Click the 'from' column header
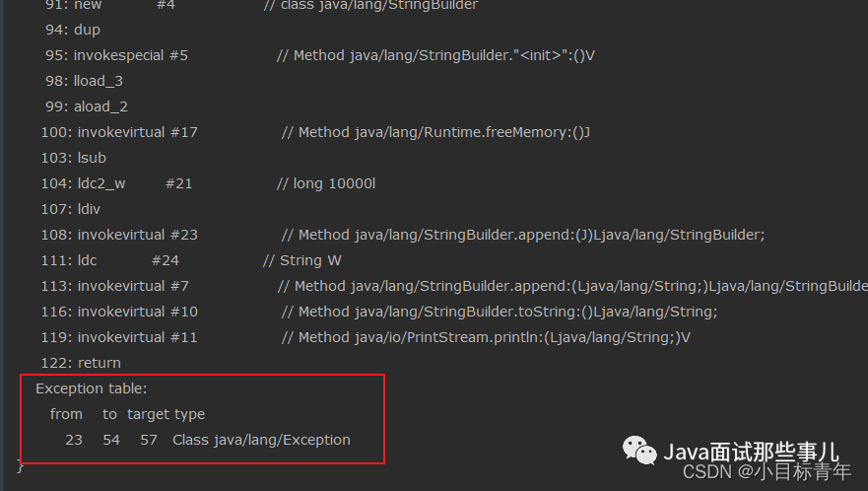This screenshot has height=491, width=868. coord(66,414)
